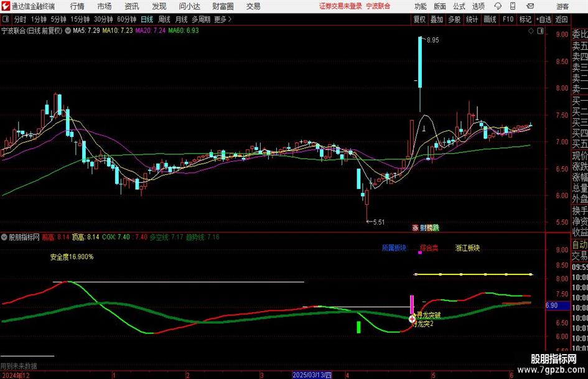Switch to the 分时 chart tab
The image size is (588, 379).
click(21, 19)
